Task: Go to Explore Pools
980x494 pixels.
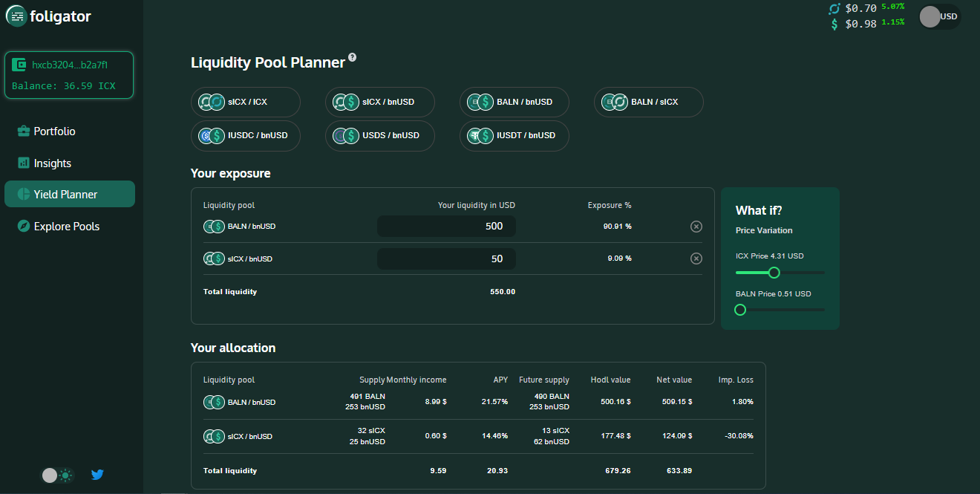Action: [66, 227]
